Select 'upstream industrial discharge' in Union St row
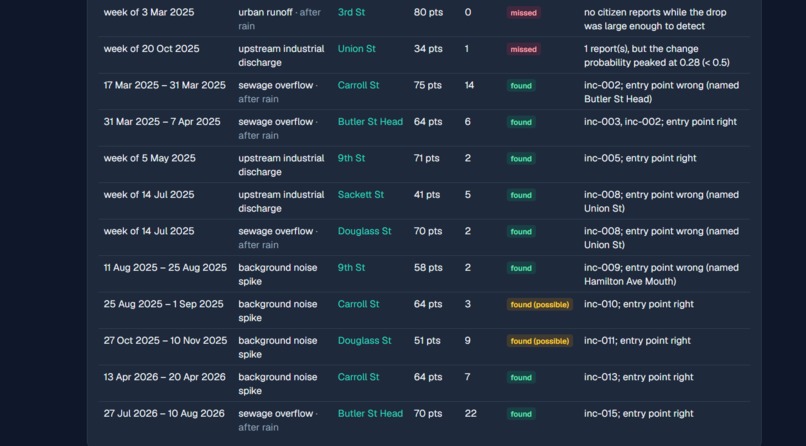 [281, 55]
